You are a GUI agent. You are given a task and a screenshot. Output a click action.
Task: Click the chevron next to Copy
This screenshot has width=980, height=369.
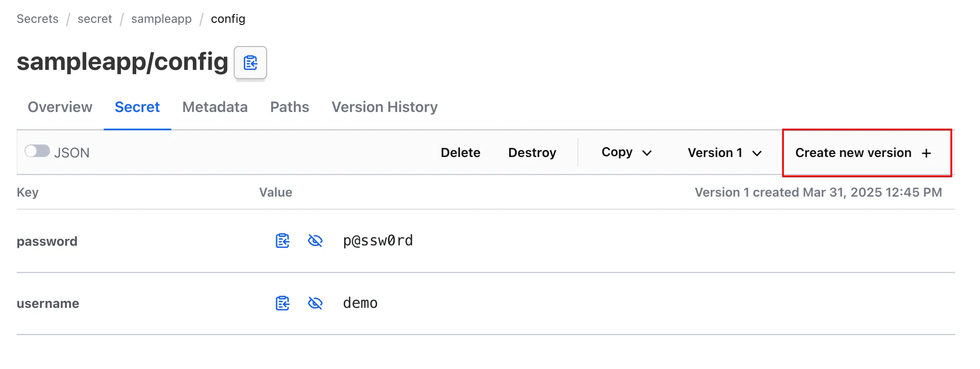coord(647,153)
